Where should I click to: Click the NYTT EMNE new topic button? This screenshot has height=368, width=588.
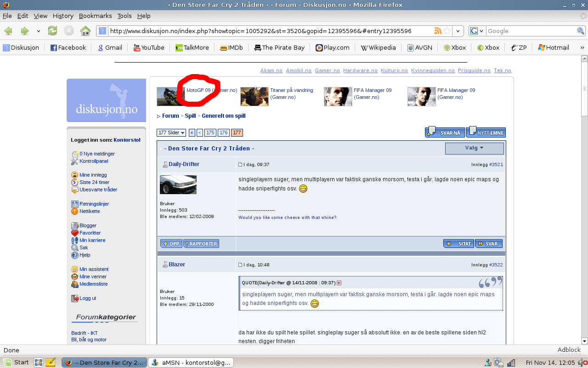coord(486,132)
